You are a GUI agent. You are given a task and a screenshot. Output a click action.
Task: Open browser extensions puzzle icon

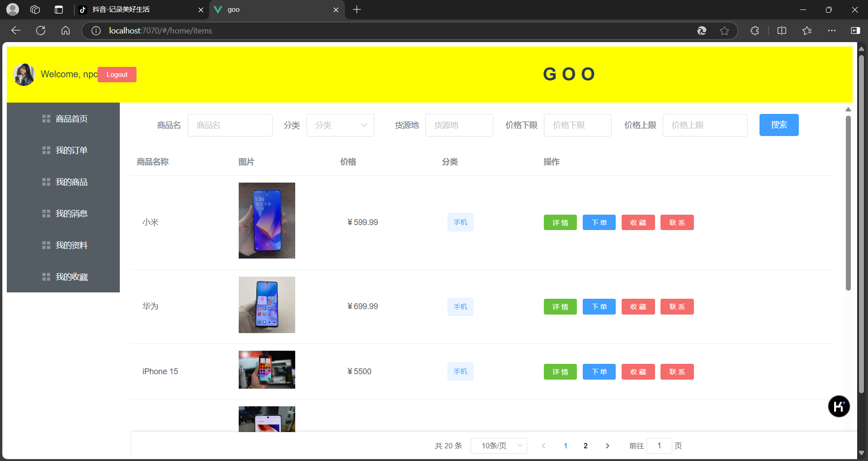pyautogui.click(x=755, y=31)
